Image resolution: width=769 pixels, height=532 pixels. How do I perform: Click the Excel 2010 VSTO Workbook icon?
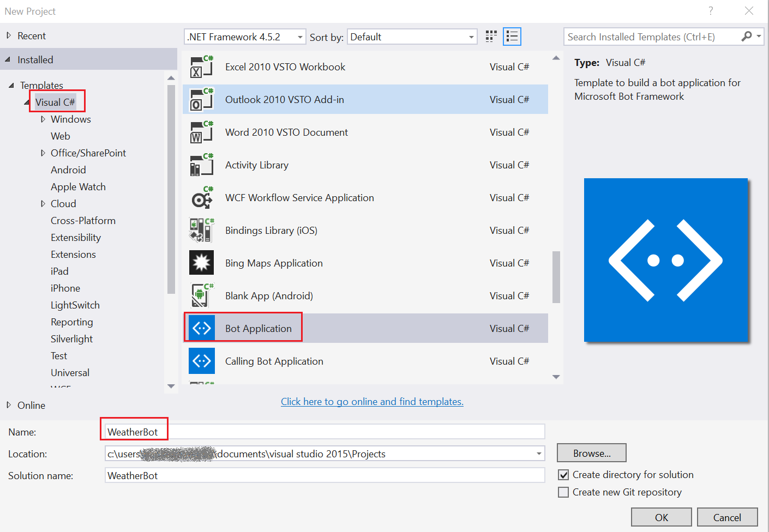[x=201, y=67]
